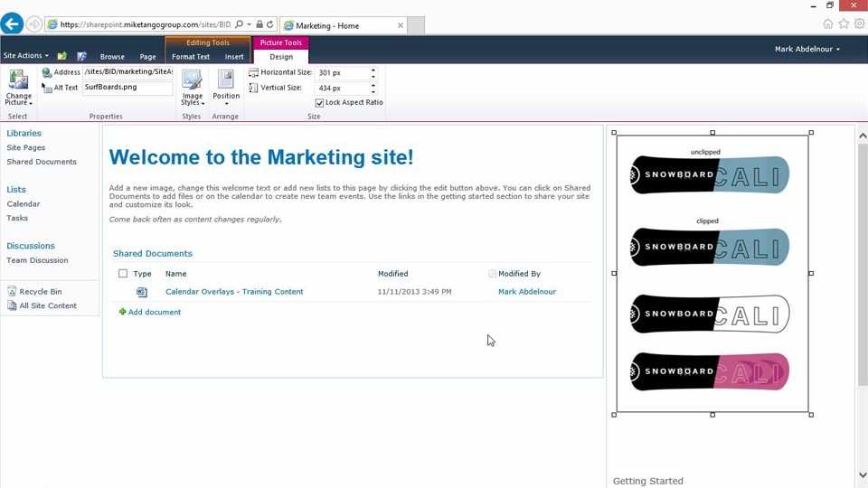Open the browser Tools gear icon
The image size is (868, 488).
(x=859, y=23)
